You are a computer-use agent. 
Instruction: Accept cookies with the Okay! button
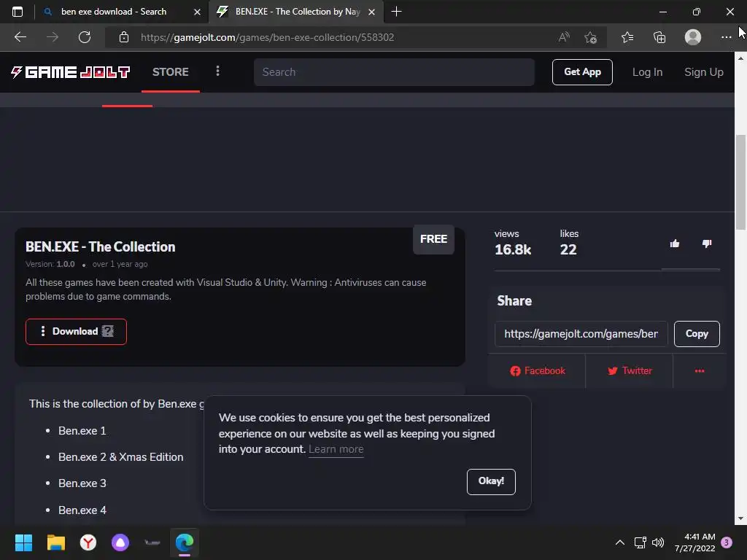point(491,481)
